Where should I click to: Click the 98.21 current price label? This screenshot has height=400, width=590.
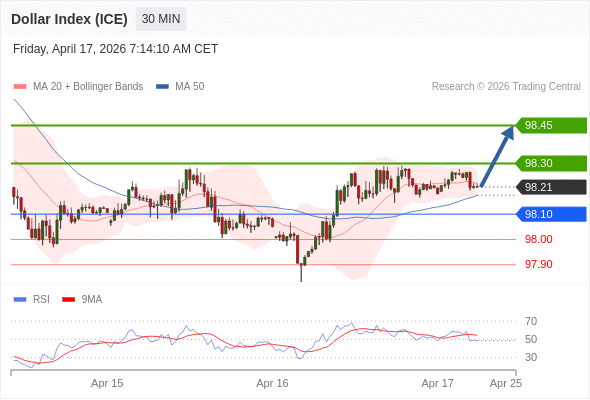pyautogui.click(x=551, y=187)
